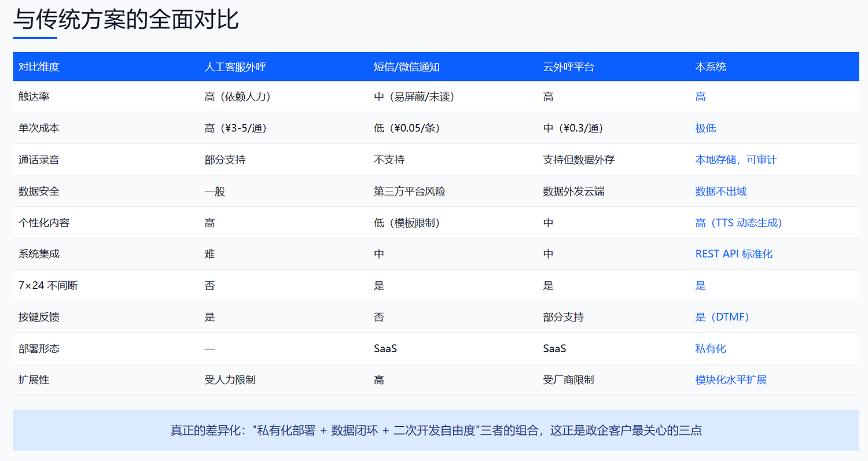Select the cell 受厂商限制
The image size is (868, 461).
[x=568, y=380]
